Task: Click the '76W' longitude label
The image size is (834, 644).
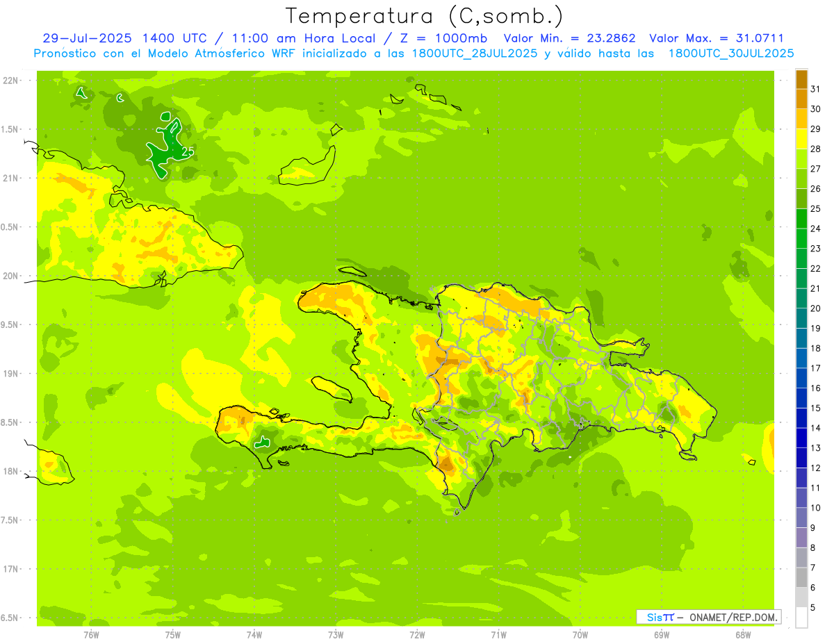Action: [x=91, y=635]
